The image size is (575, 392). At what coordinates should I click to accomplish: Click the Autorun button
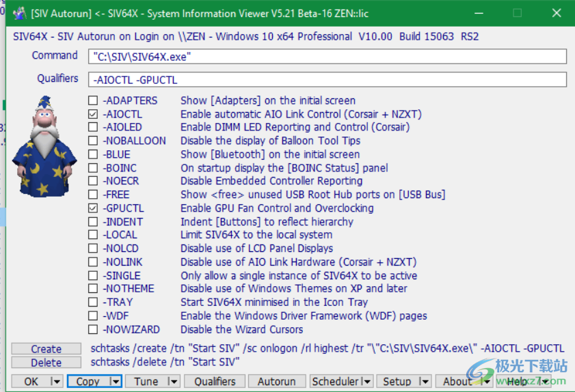(276, 381)
